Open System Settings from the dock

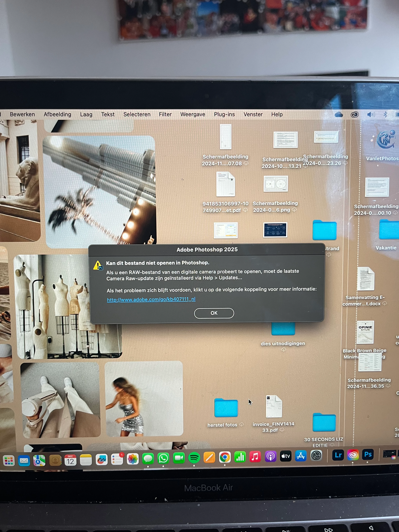316,455
